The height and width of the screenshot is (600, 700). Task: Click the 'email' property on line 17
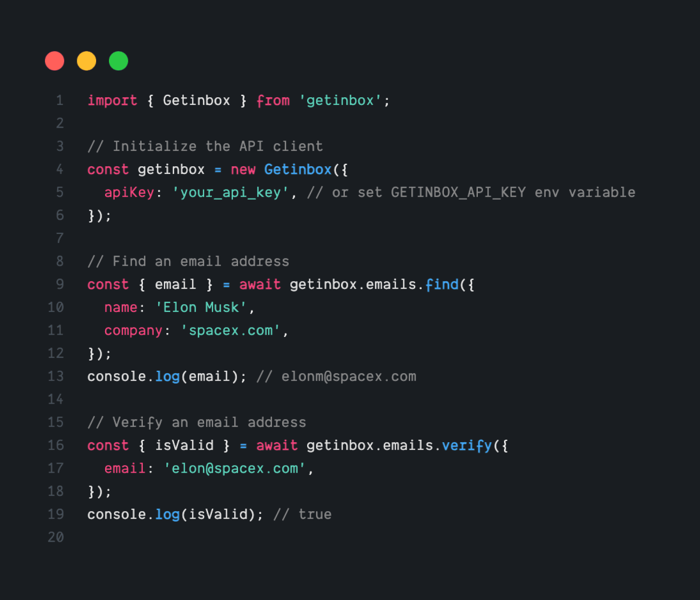click(x=125, y=468)
